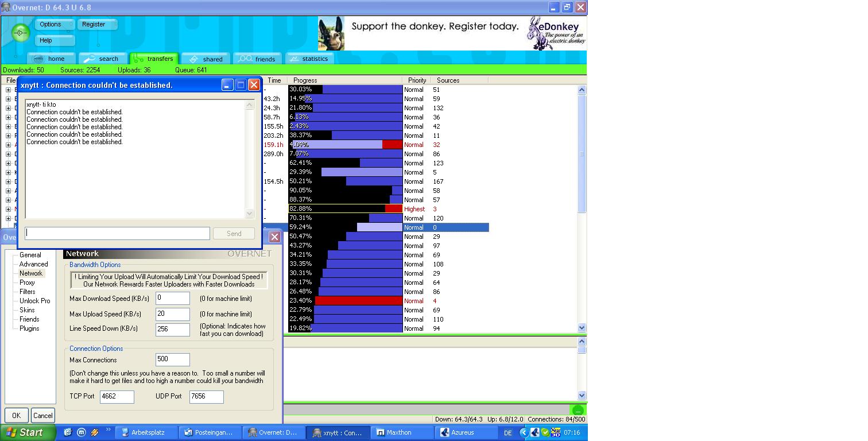The height and width of the screenshot is (441, 868).
Task: Click up arrow of lower pane scrollbar
Action: coord(582,342)
